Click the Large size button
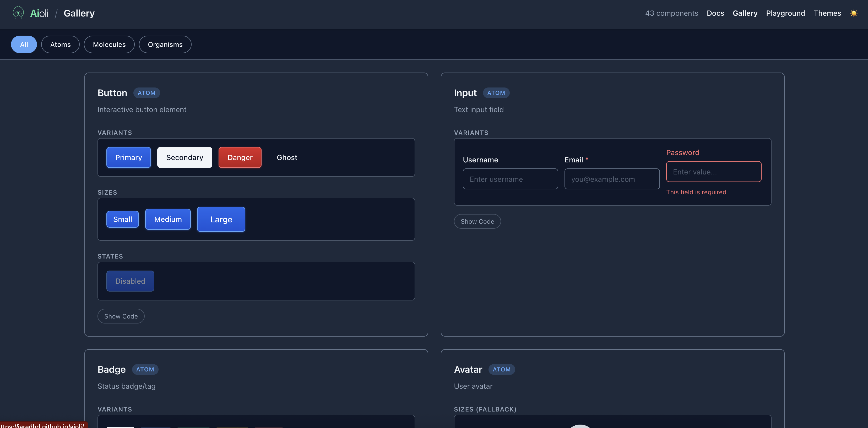Viewport: 868px width, 428px height. 221,219
